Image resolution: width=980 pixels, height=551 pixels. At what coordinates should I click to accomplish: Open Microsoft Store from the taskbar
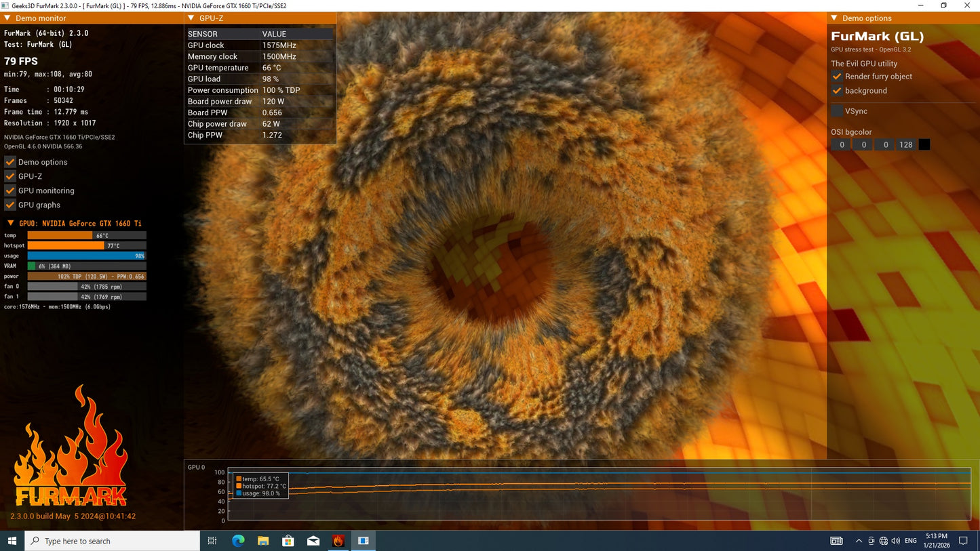tap(288, 541)
